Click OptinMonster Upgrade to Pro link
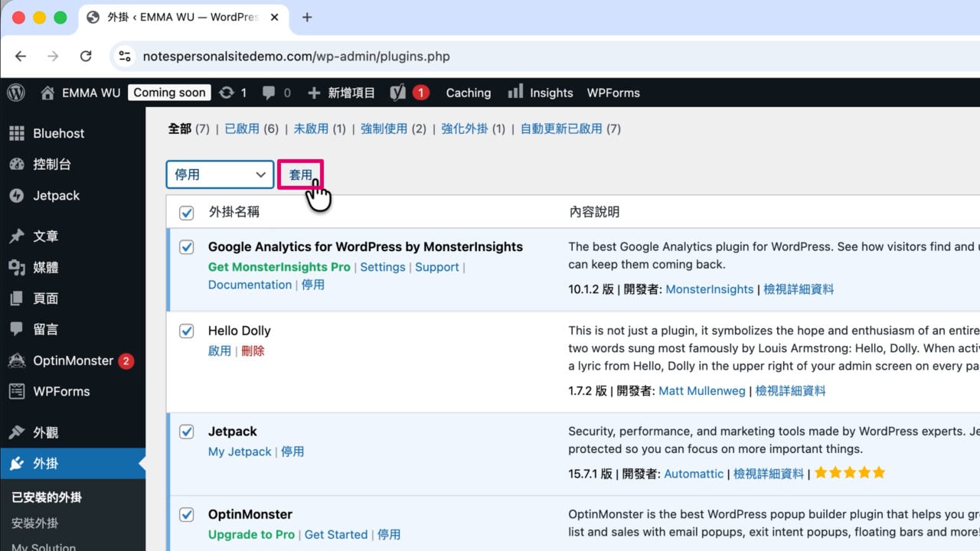980x551 pixels. 251,534
